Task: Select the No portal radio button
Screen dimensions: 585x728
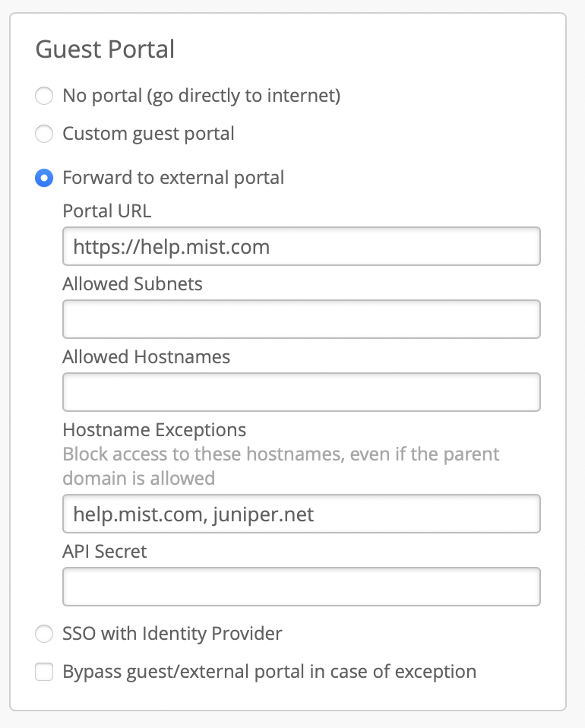Action: [x=45, y=97]
